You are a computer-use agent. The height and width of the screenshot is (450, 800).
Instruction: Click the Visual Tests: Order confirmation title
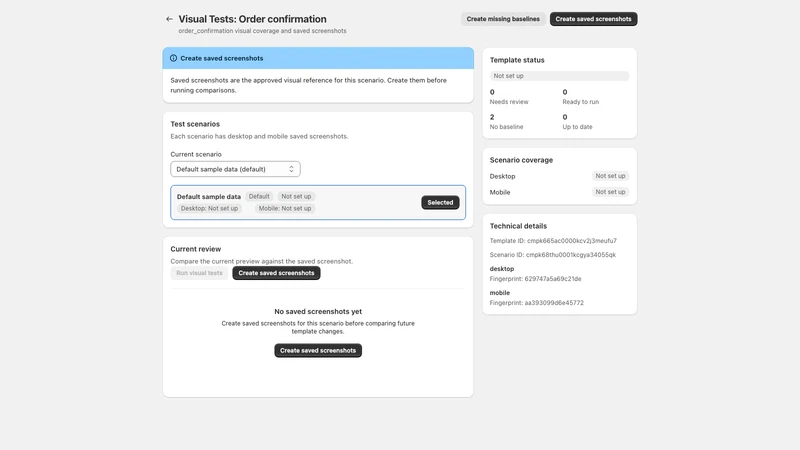click(253, 19)
